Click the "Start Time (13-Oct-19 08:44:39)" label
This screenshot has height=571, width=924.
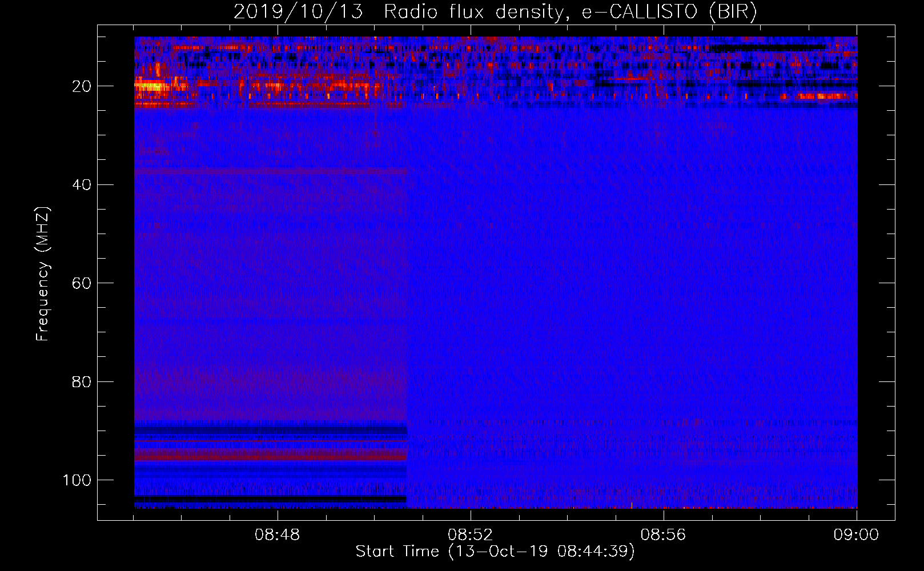coord(495,552)
